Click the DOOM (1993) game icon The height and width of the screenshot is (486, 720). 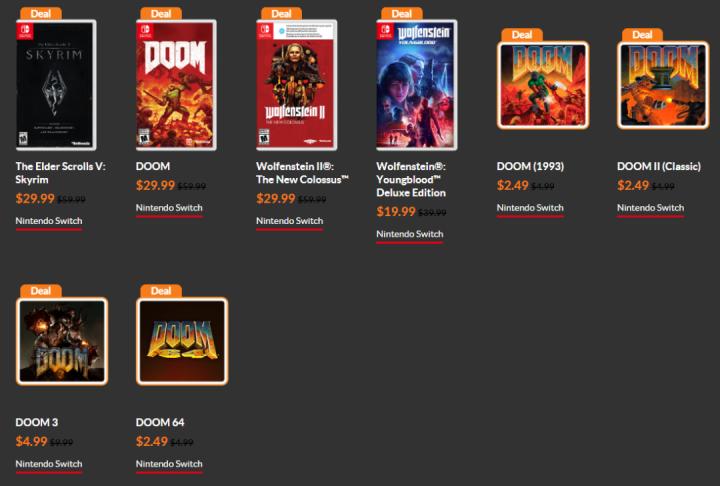coord(543,85)
